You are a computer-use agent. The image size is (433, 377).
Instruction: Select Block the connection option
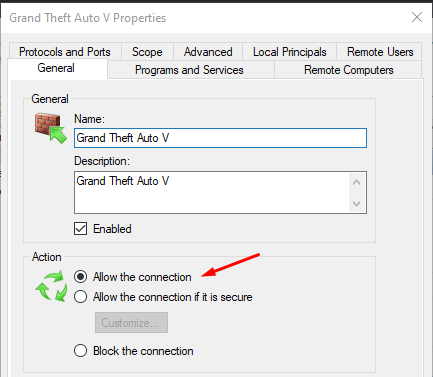click(x=80, y=351)
